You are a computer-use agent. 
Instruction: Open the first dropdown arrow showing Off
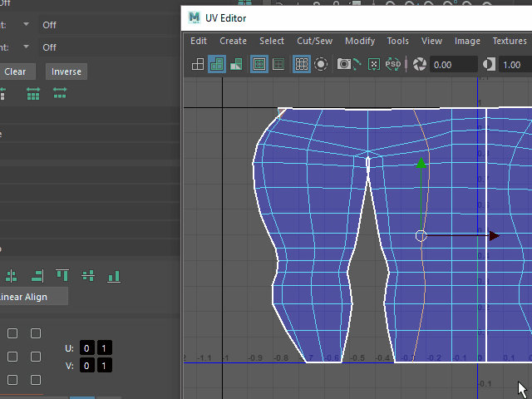[x=26, y=25]
